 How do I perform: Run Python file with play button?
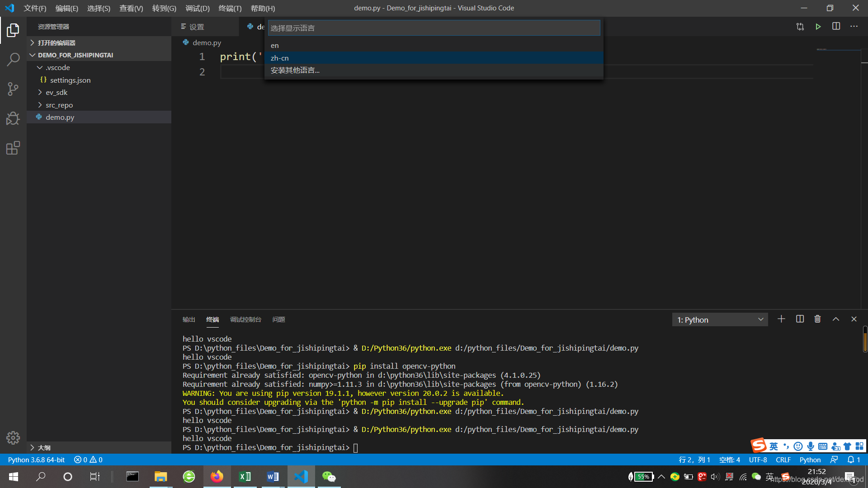(x=818, y=27)
